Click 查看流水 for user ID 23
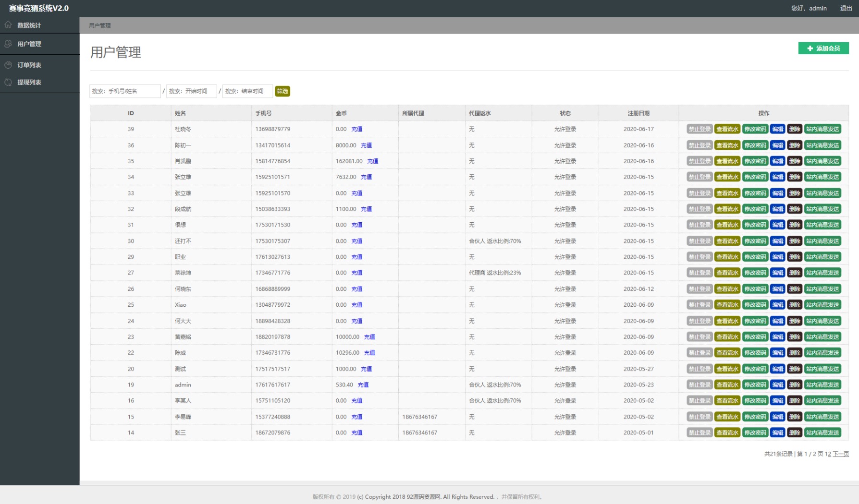Viewport: 859px width, 504px height. click(727, 337)
